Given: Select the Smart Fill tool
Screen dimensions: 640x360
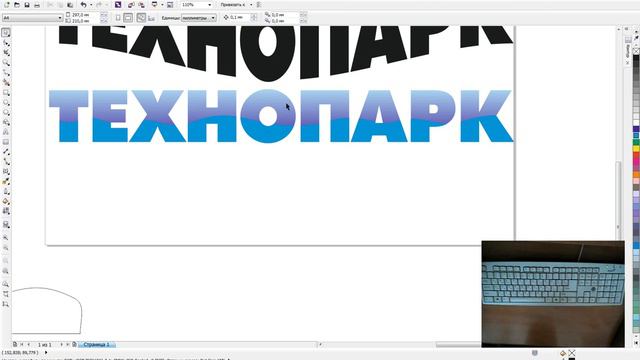Looking at the screenshot, I should click(x=6, y=82).
